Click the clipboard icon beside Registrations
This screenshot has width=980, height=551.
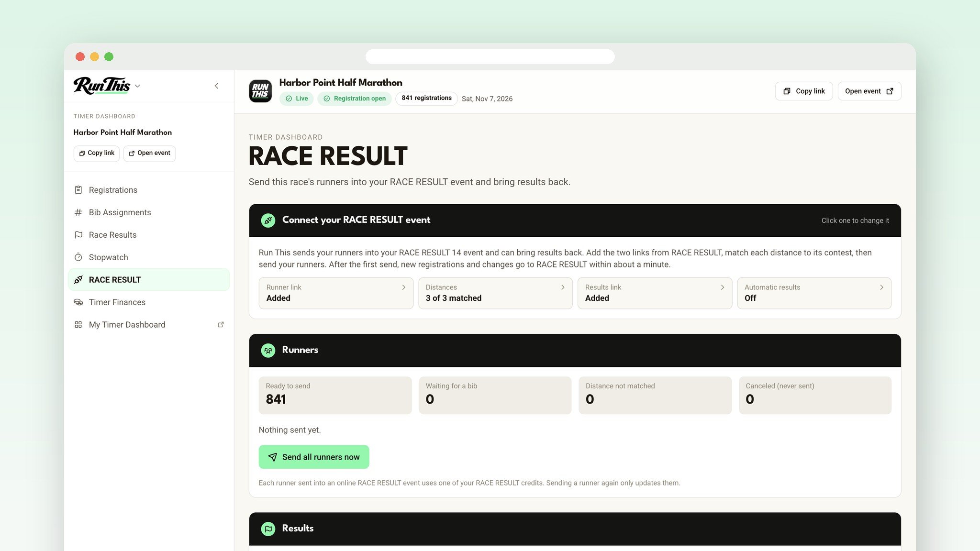(x=78, y=190)
